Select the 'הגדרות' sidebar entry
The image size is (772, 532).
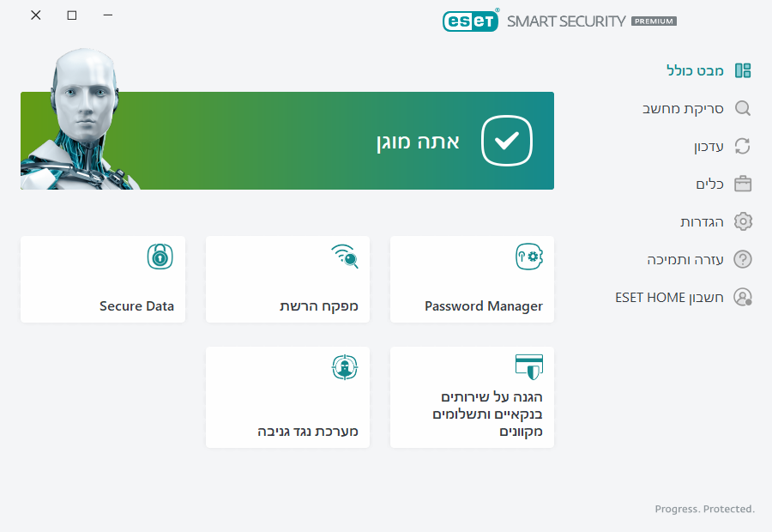pos(702,221)
